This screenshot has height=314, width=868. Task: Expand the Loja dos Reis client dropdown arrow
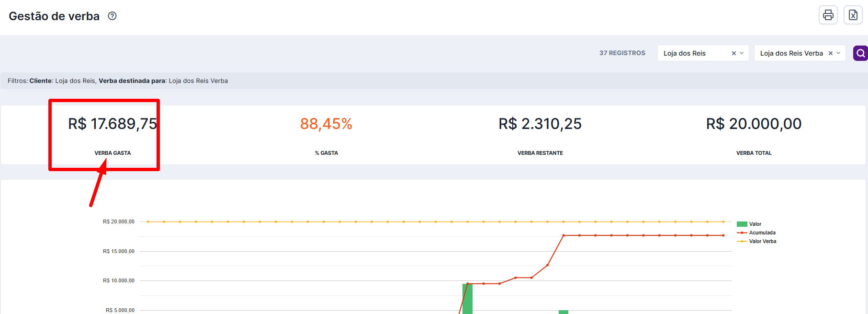point(742,53)
